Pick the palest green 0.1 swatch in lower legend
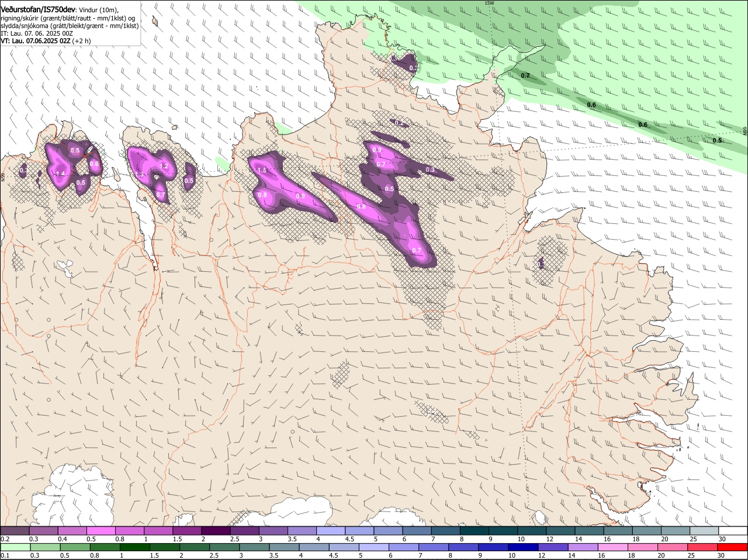748x560 pixels. (x=15, y=547)
